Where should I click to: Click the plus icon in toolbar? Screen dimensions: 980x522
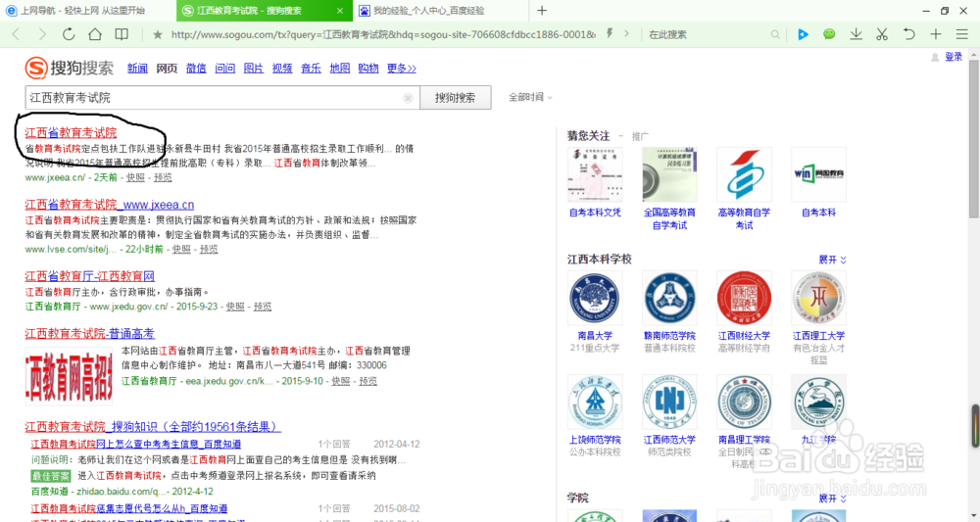pos(936,34)
